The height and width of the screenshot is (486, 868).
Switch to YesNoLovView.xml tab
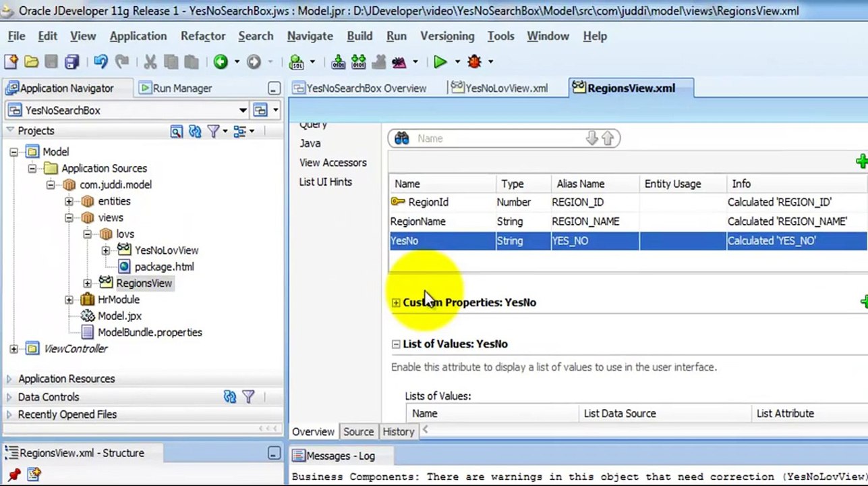coord(499,88)
